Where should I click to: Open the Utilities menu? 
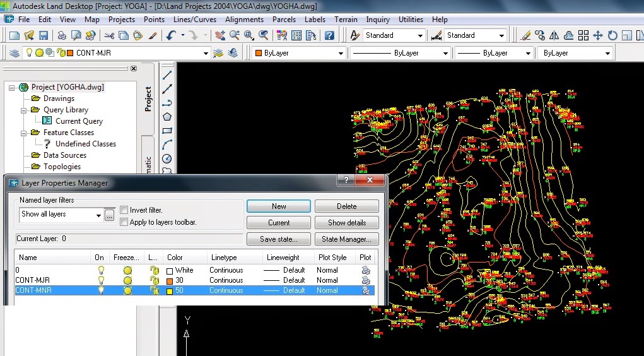tap(411, 20)
